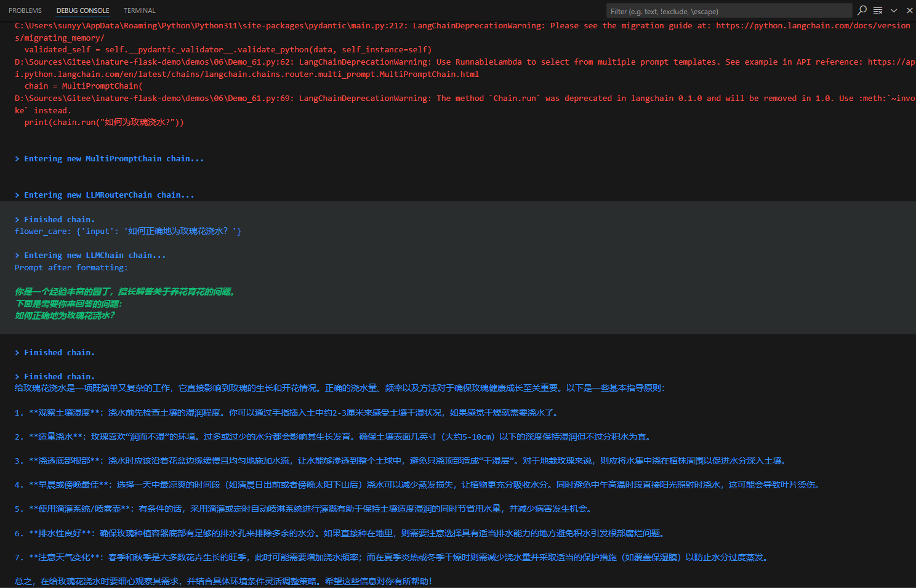Open the find magnifier icon beside the filter

pos(862,10)
